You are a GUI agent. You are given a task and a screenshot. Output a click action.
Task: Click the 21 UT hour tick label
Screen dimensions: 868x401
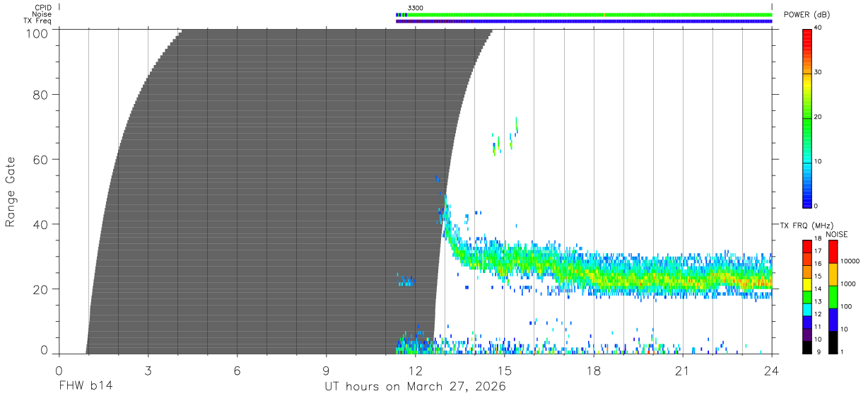(x=682, y=371)
